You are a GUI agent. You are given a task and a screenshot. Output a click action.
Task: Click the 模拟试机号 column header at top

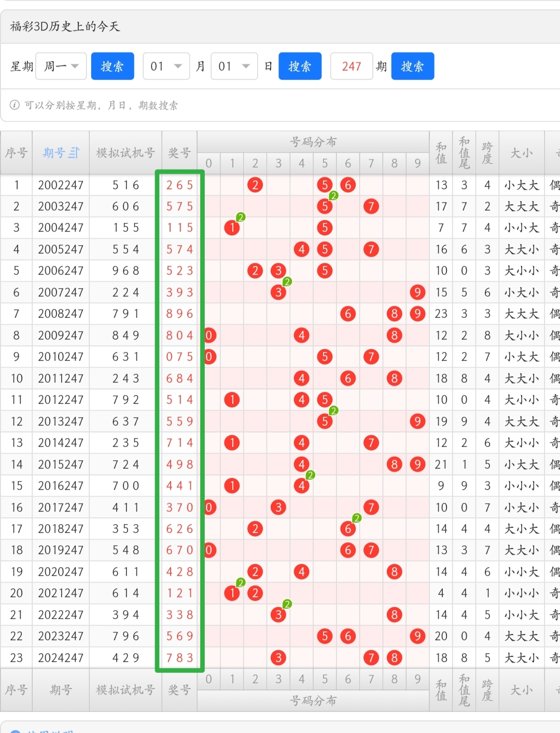pyautogui.click(x=125, y=153)
